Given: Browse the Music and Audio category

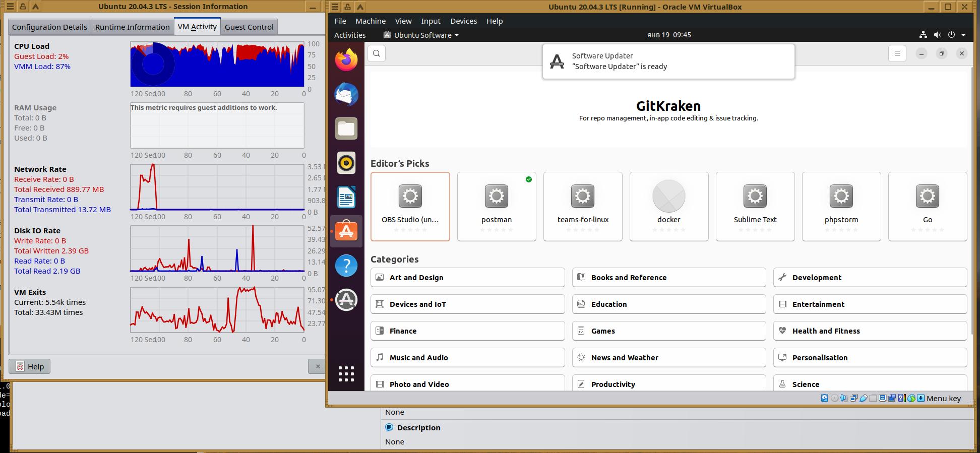Looking at the screenshot, I should tap(468, 357).
